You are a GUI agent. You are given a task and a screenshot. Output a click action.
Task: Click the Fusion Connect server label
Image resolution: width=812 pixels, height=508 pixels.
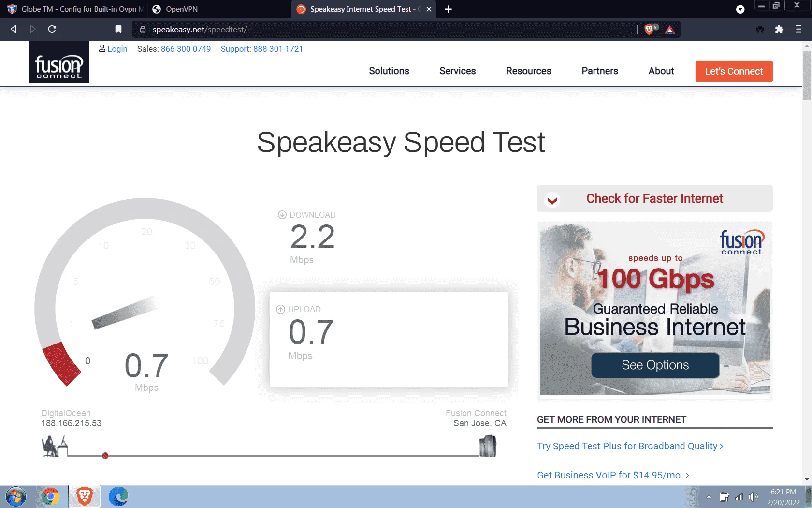pyautogui.click(x=476, y=413)
